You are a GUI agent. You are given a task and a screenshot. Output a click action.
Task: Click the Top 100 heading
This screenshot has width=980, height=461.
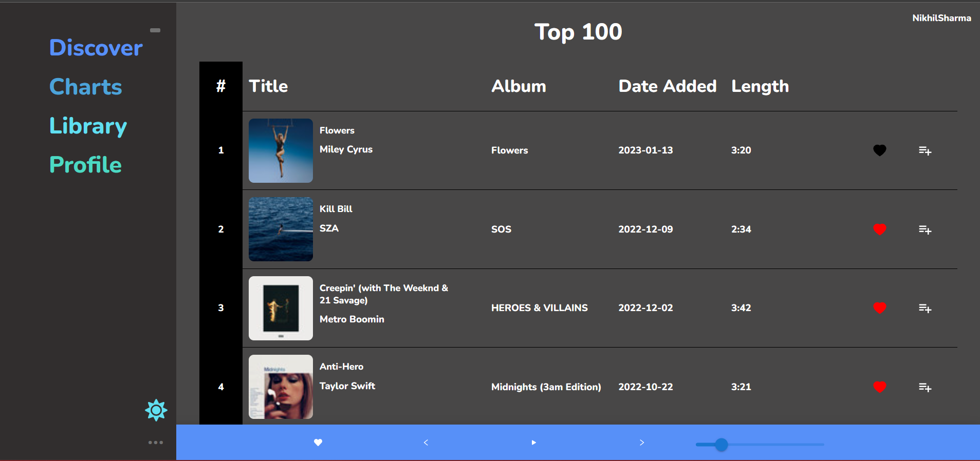578,32
